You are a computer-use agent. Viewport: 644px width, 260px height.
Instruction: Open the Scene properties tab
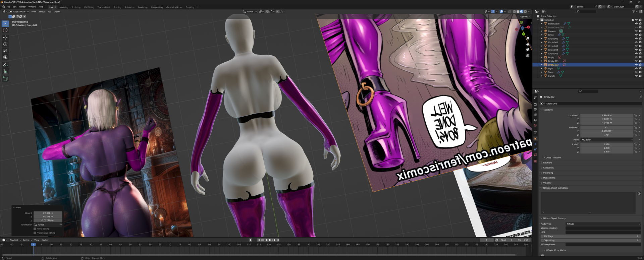(535, 120)
